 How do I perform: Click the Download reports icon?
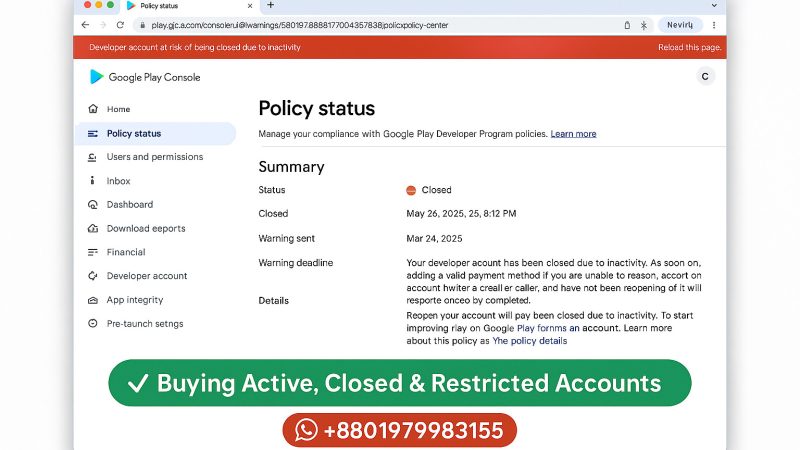pos(93,228)
